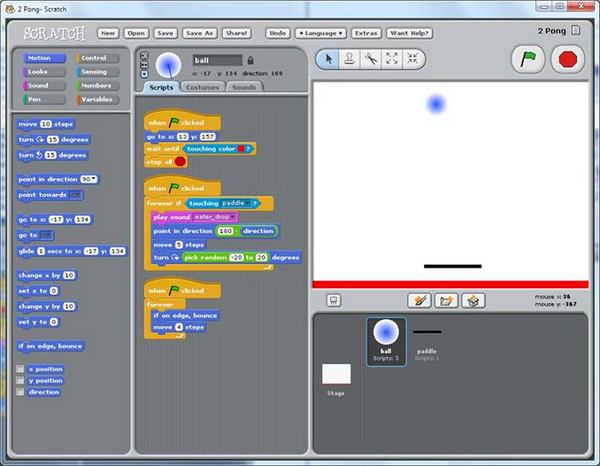600x466 pixels.
Task: Click the black paddle on the stage
Action: click(453, 266)
